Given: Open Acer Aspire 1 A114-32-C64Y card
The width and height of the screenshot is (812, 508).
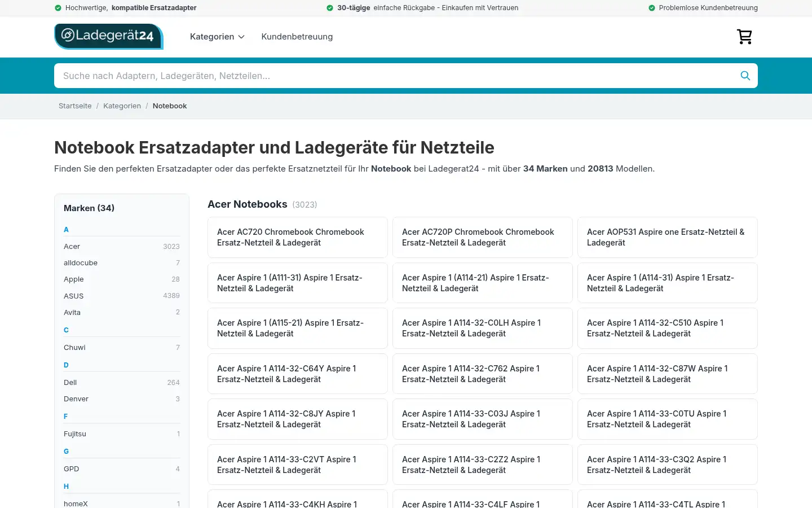Looking at the screenshot, I should (x=298, y=374).
